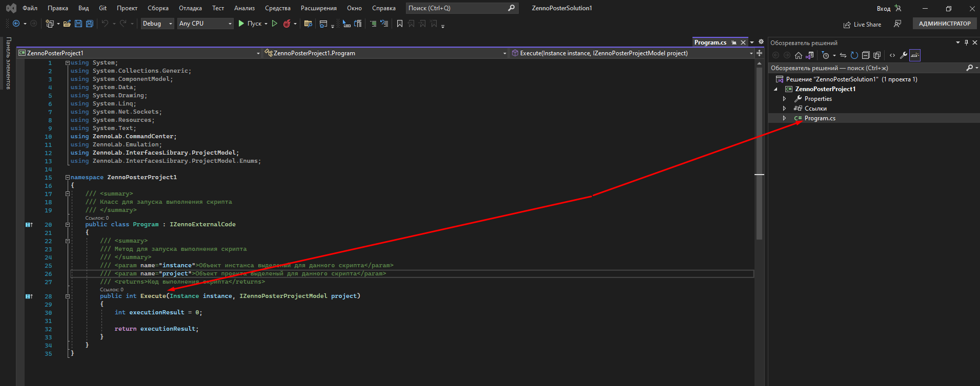Click the Solution Explorer search field
980x386 pixels.
pyautogui.click(x=873, y=68)
